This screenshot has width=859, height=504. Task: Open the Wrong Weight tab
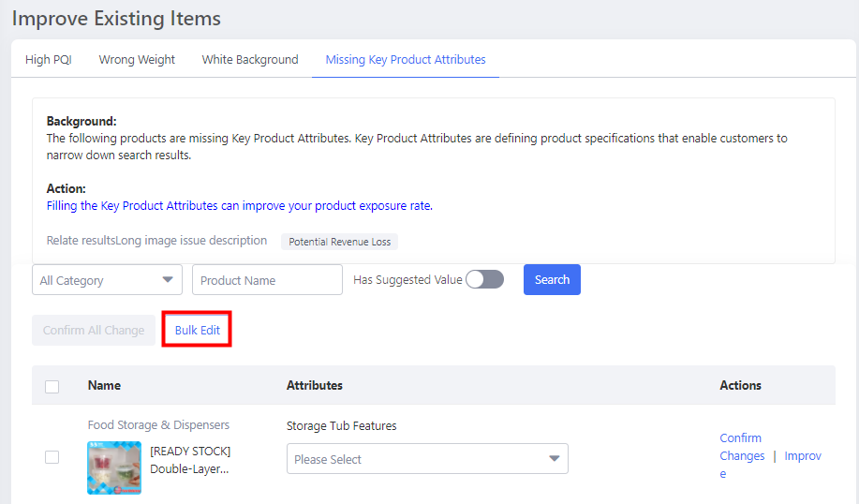[137, 60]
